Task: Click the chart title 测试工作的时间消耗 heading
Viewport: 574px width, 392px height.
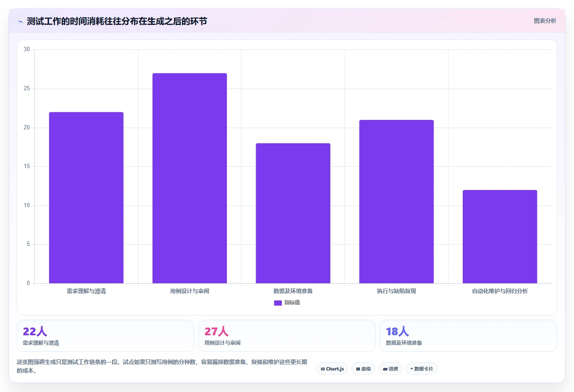Action: click(x=117, y=21)
